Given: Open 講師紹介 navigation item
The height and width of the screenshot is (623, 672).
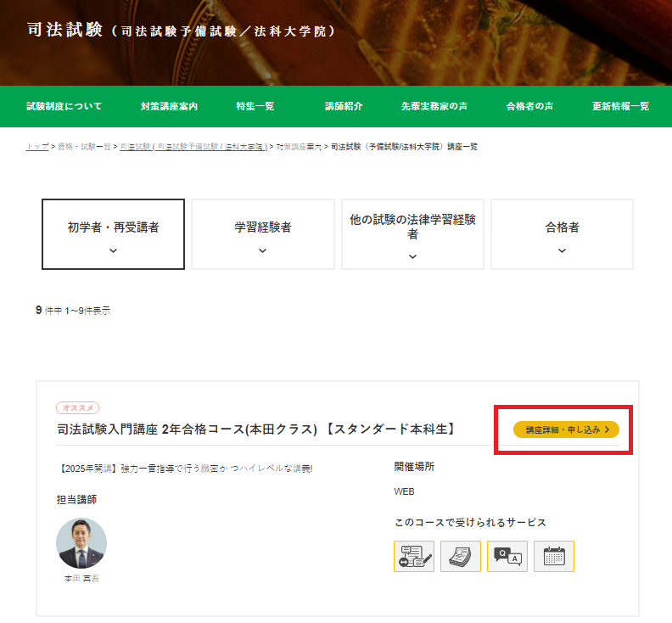Looking at the screenshot, I should point(344,106).
